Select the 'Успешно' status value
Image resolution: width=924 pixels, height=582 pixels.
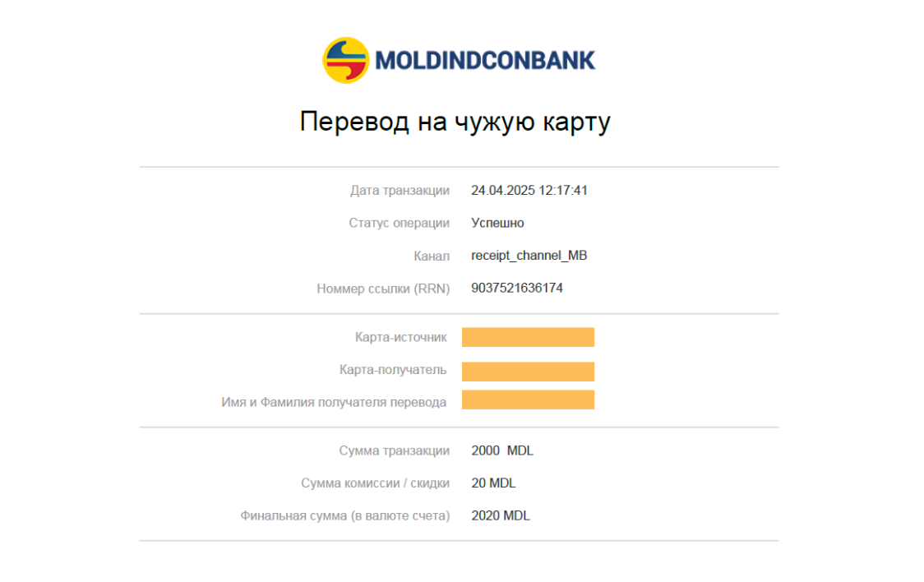(497, 223)
